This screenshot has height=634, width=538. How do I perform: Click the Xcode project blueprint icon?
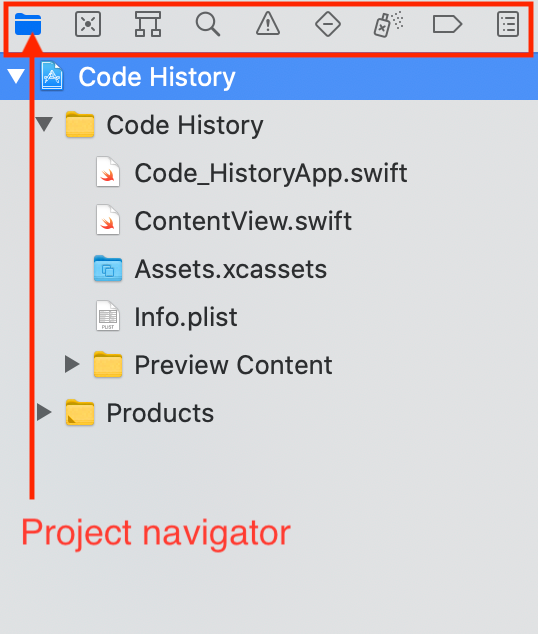point(52,76)
